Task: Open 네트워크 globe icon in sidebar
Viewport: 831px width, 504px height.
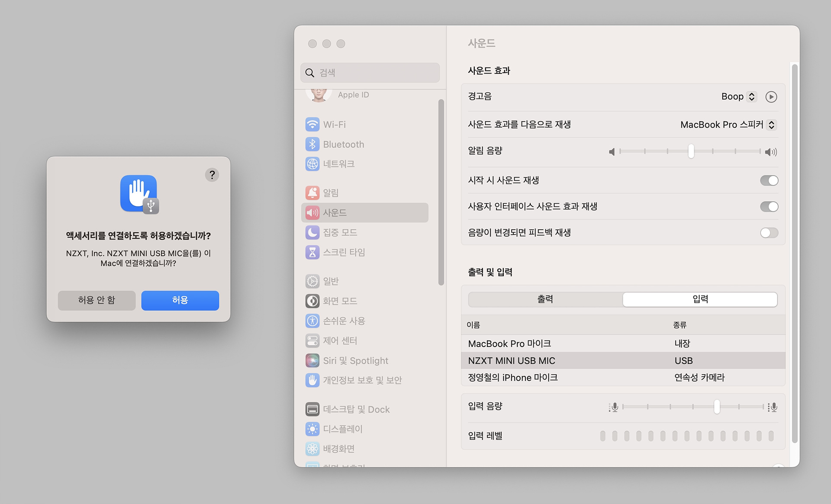Action: point(312,164)
